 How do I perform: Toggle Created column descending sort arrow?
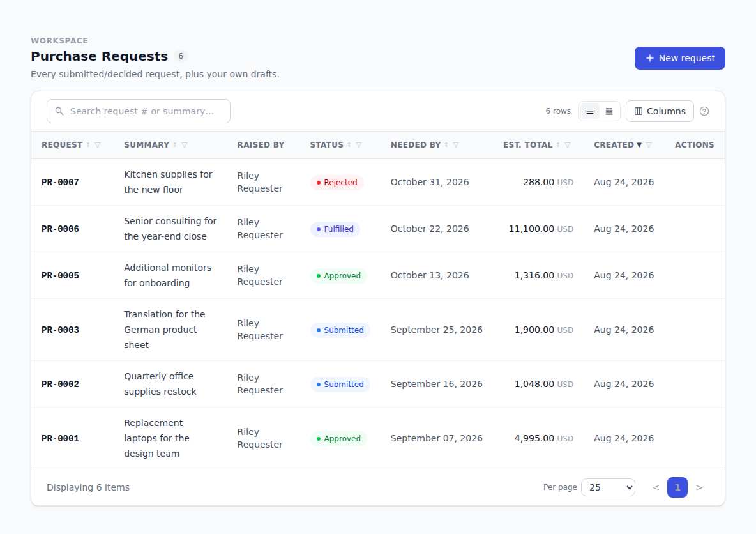click(639, 145)
